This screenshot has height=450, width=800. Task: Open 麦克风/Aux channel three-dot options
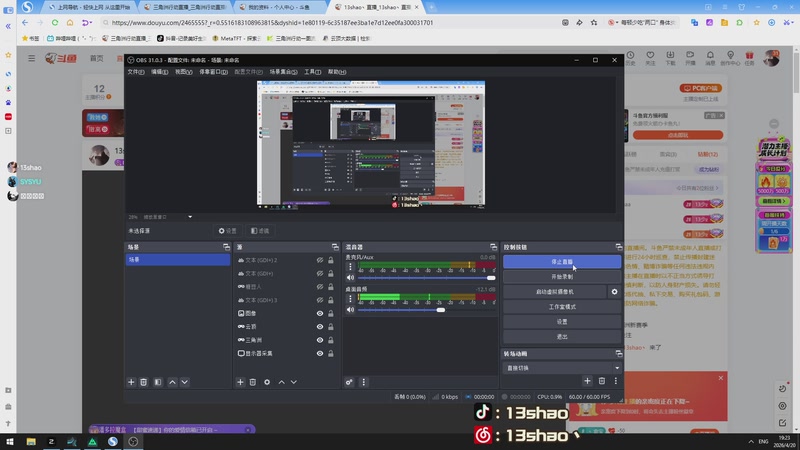[350, 267]
